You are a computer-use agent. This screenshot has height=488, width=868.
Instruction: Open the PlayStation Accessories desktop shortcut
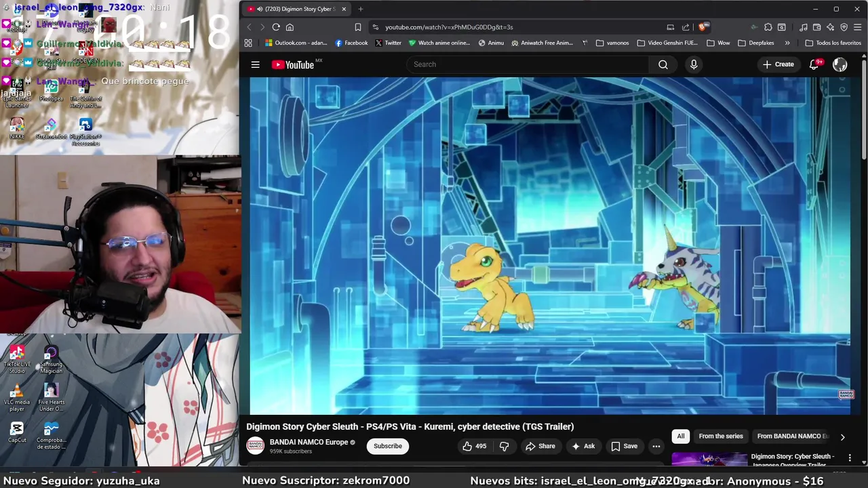click(85, 132)
